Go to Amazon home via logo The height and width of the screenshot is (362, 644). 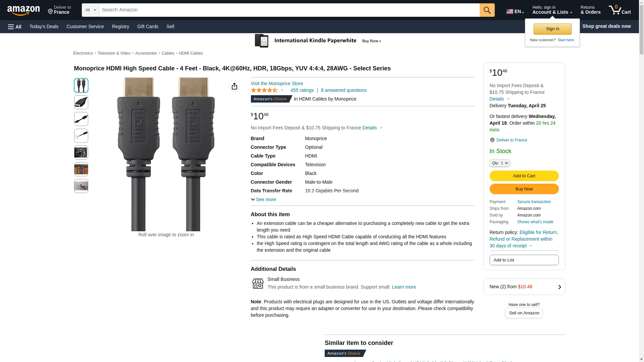tap(23, 10)
